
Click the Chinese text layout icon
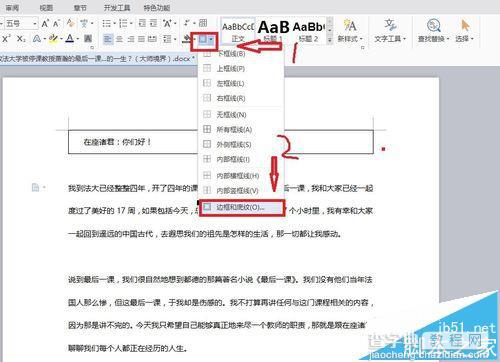(167, 23)
